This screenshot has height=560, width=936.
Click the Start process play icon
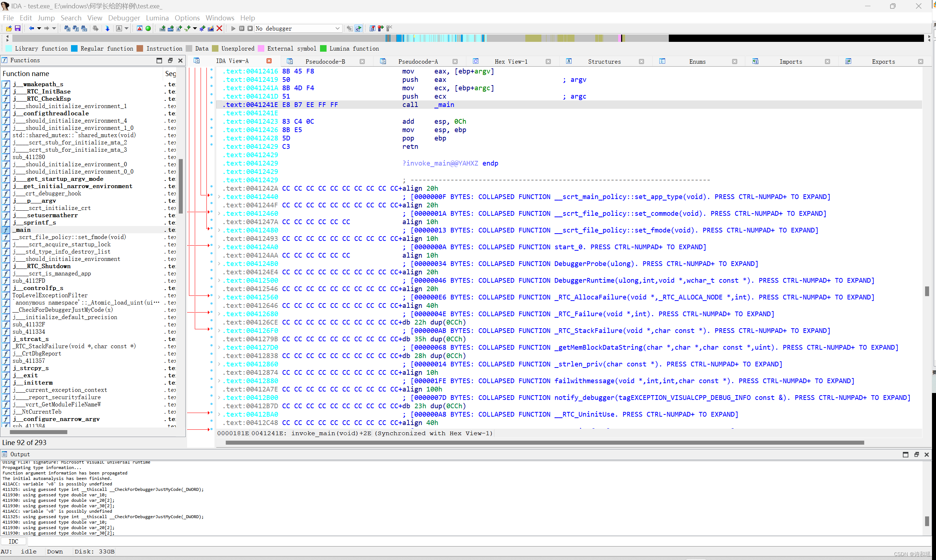[233, 28]
